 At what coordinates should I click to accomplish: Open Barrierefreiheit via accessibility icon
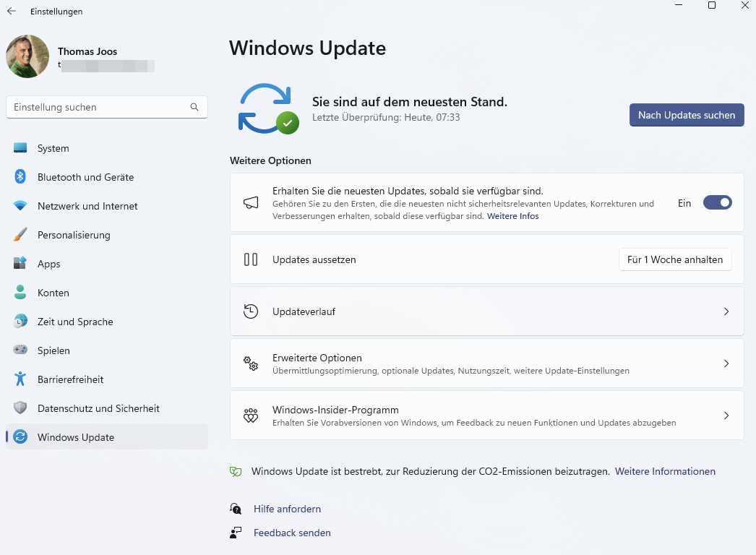[19, 379]
